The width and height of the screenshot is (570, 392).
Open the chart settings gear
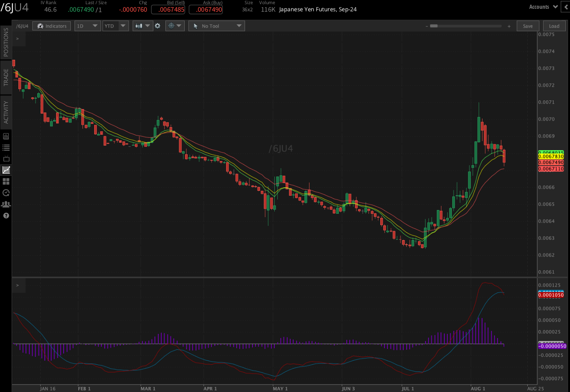point(157,26)
